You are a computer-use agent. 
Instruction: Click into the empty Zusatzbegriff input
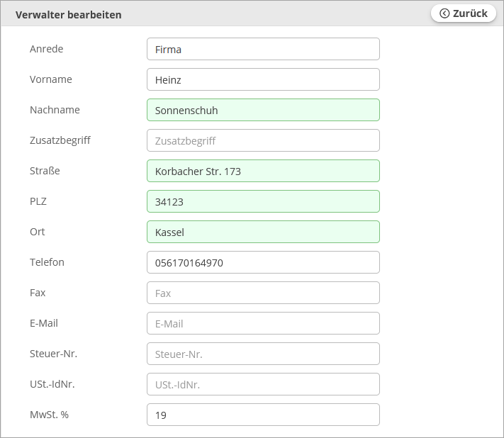click(262, 141)
